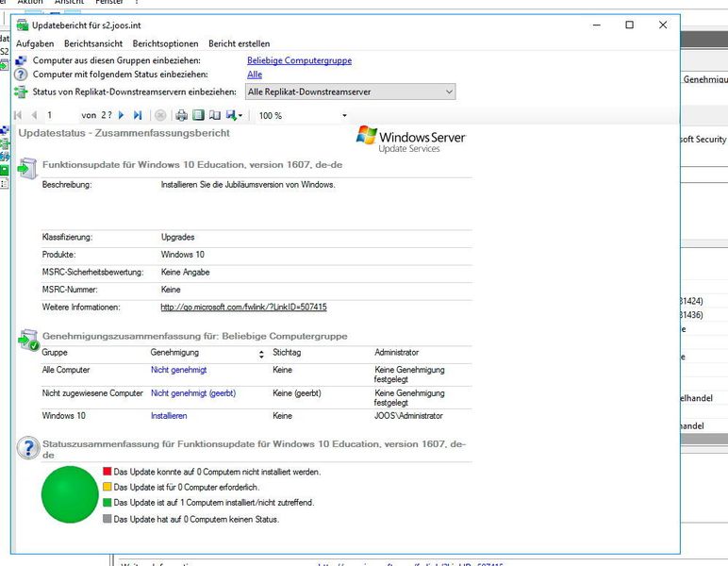Print the update report
Viewport: 728px width, 566px height.
click(x=182, y=115)
